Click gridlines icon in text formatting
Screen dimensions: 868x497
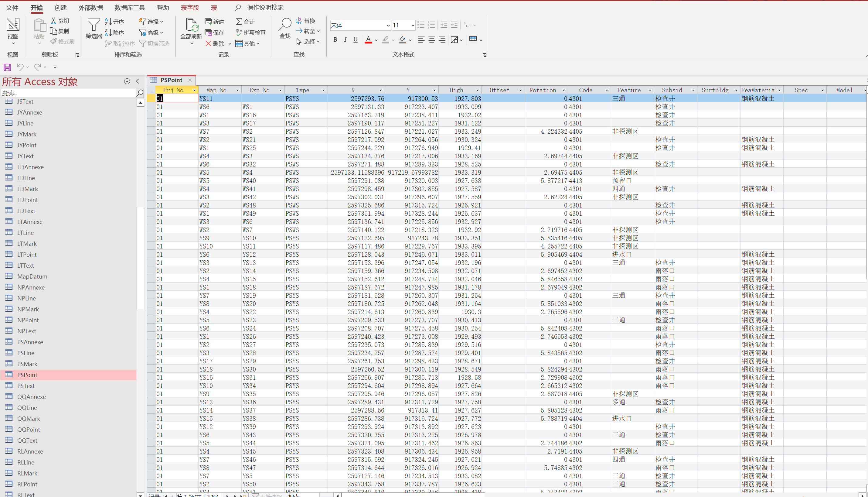pyautogui.click(x=473, y=39)
